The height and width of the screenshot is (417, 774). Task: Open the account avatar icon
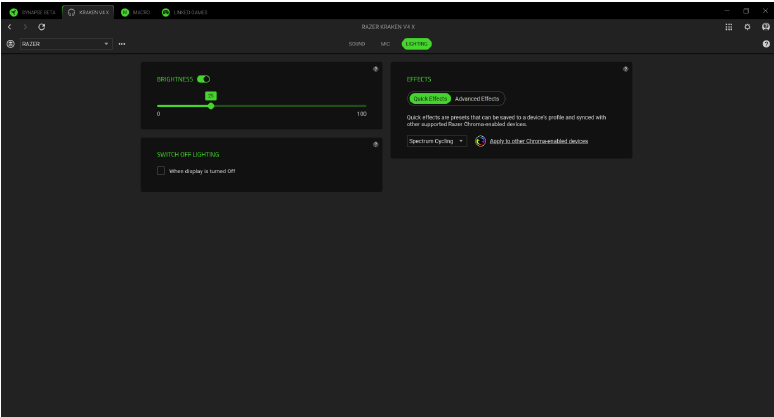tap(766, 27)
